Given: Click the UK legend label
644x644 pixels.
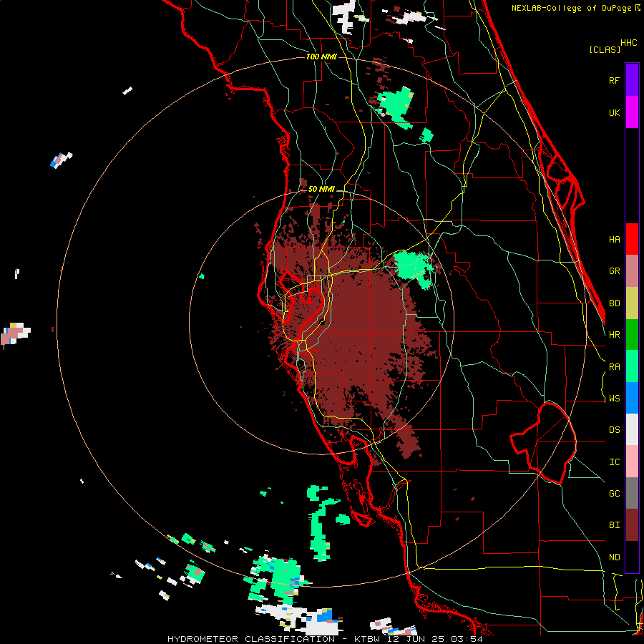Looking at the screenshot, I should (614, 112).
